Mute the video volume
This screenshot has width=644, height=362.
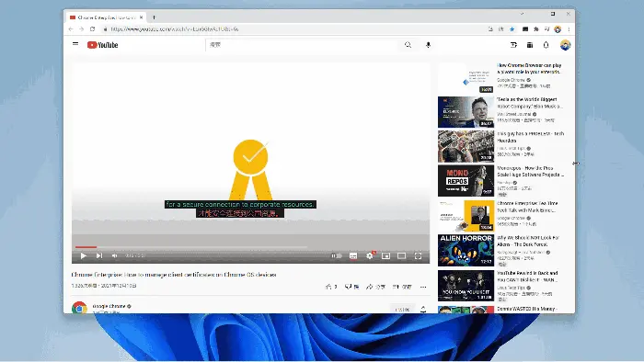tap(115, 255)
